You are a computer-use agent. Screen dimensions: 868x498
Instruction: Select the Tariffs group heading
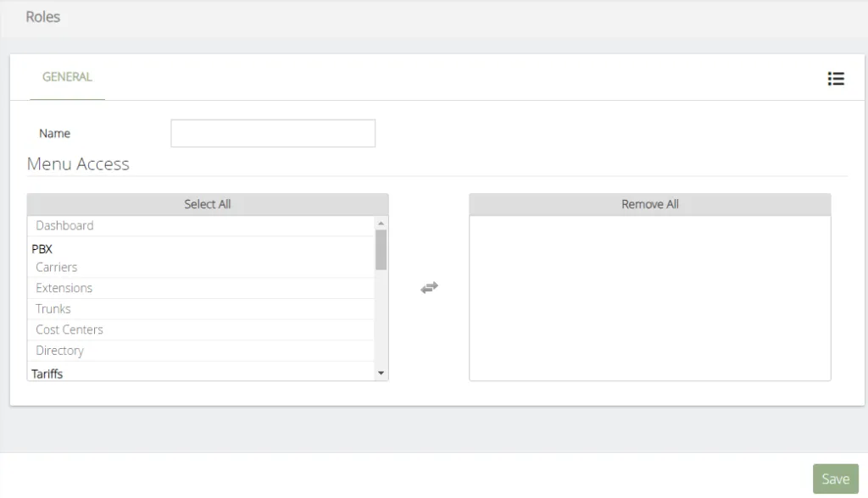coord(47,374)
